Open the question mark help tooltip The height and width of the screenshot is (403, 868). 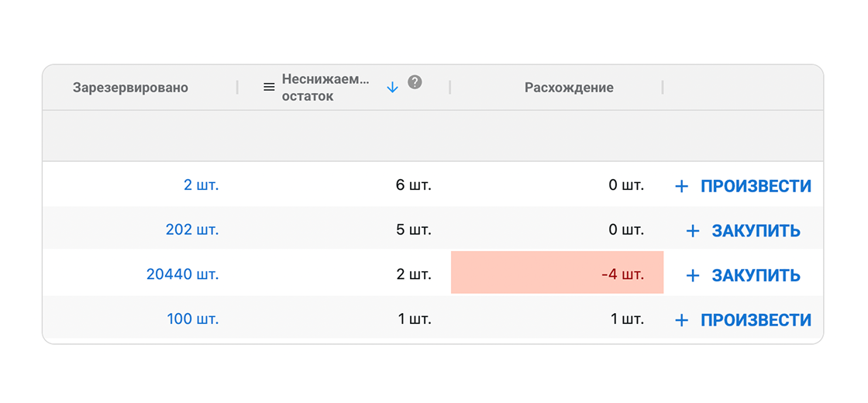pos(415,82)
